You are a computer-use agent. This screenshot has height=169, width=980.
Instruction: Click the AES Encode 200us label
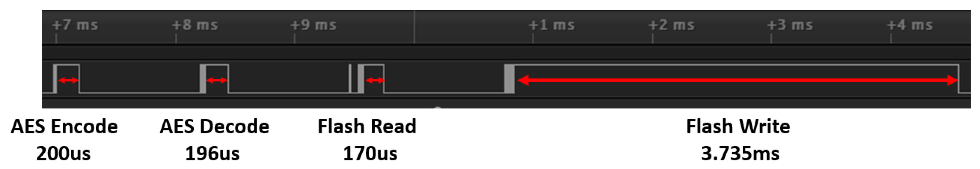click(64, 140)
